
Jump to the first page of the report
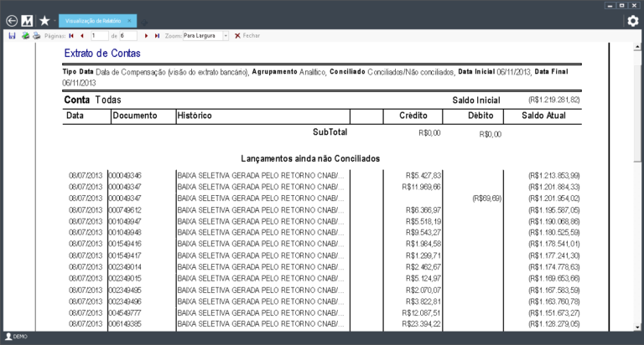click(x=71, y=36)
